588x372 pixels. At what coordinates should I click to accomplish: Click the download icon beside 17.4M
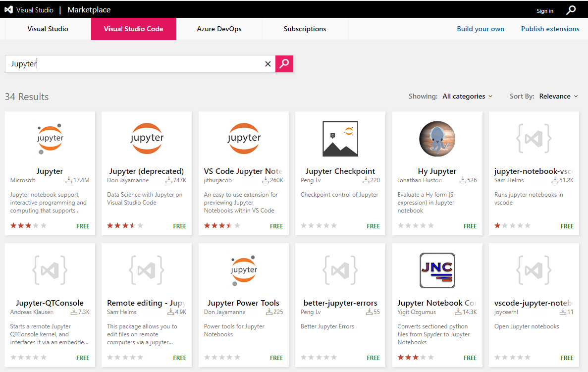(69, 180)
